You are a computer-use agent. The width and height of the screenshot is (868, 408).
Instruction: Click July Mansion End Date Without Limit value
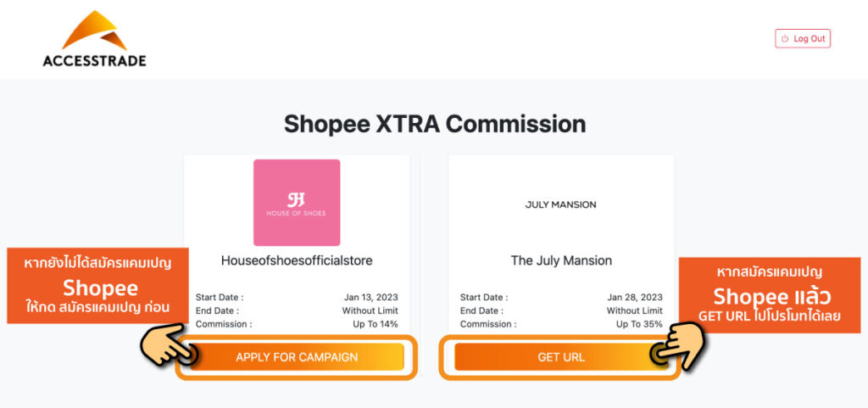click(x=634, y=310)
